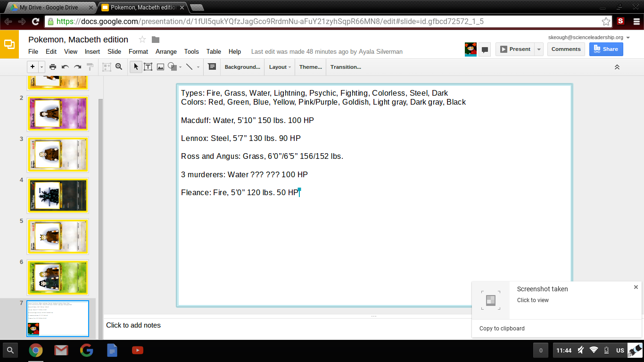Select slide 4 dark card thumbnail
Screen dimensions: 644x362
pos(58,196)
